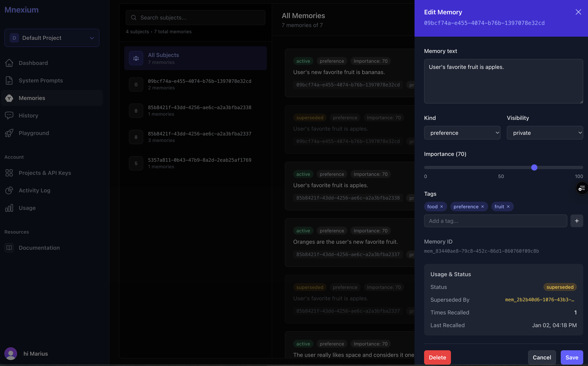Open the Kind dropdown
The width and height of the screenshot is (588, 366).
click(462, 133)
